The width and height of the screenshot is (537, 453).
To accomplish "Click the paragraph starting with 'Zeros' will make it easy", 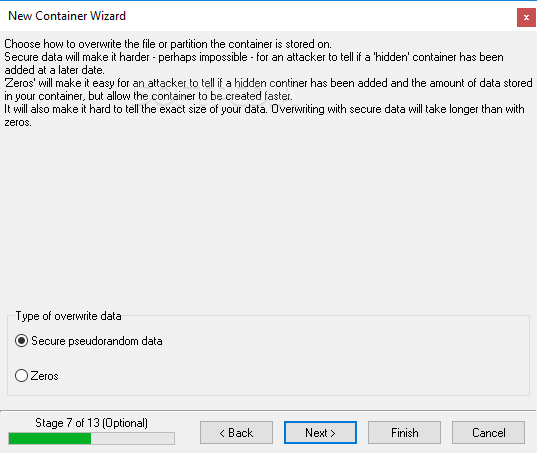I will click(268, 89).
